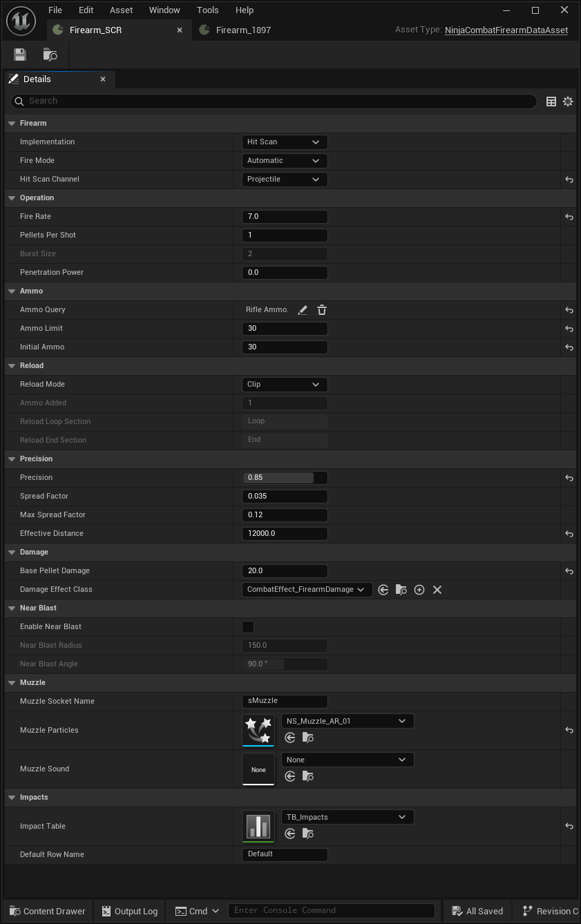The height and width of the screenshot is (924, 581).
Task: Reset Hit Scan Channel to default
Action: (x=569, y=180)
